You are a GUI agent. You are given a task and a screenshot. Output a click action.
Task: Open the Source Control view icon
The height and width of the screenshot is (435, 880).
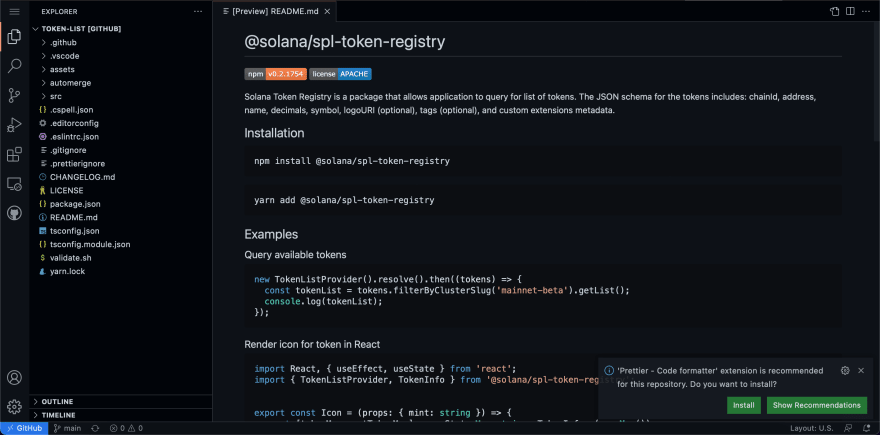[x=15, y=95]
